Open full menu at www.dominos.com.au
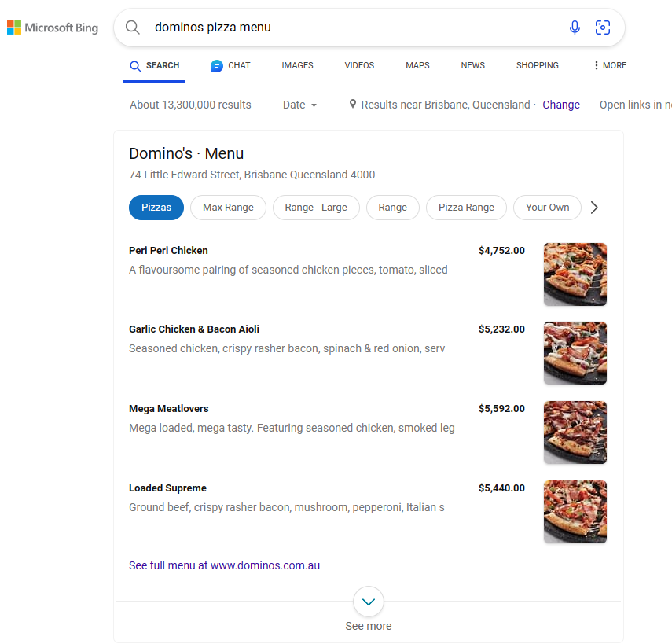This screenshot has width=672, height=644. pyautogui.click(x=224, y=565)
